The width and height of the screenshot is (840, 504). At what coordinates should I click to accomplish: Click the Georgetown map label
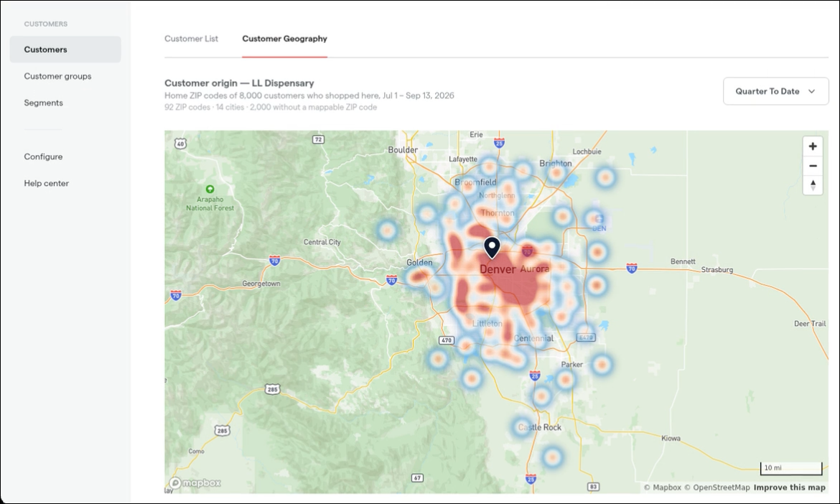pyautogui.click(x=261, y=284)
